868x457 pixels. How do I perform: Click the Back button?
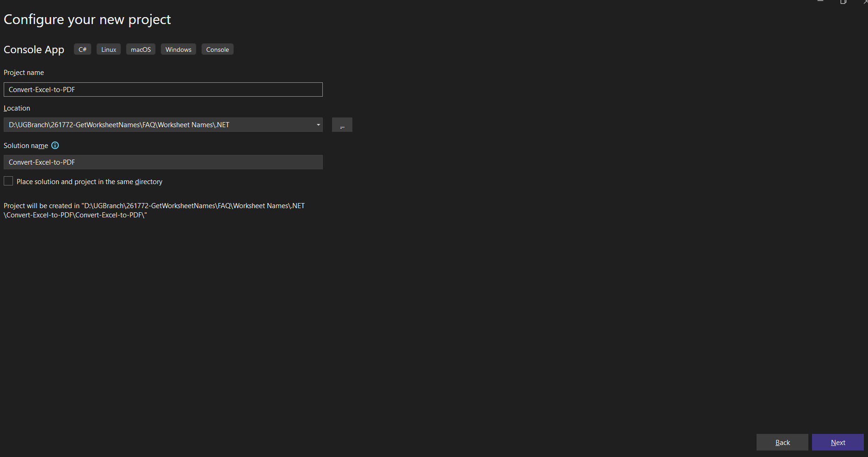[x=782, y=442]
